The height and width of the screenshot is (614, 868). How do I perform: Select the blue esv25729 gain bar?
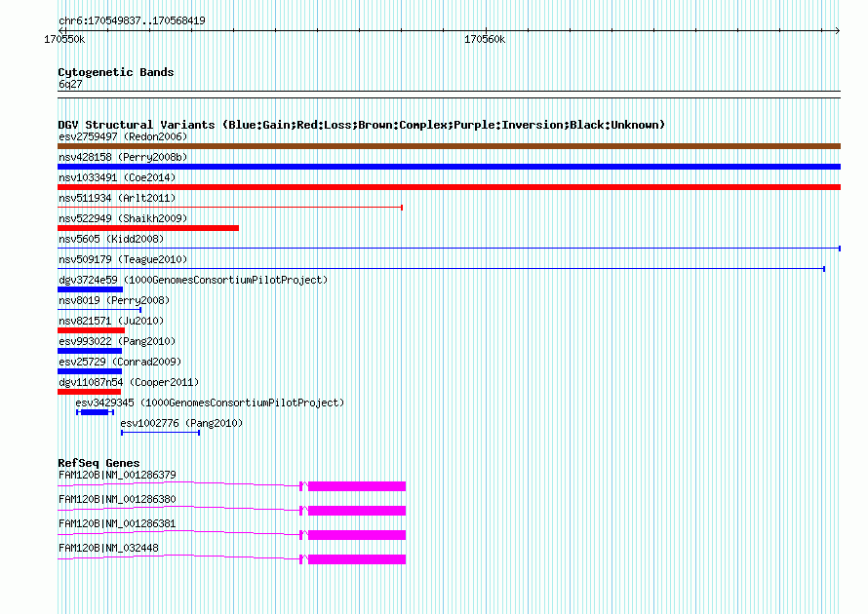click(x=90, y=371)
